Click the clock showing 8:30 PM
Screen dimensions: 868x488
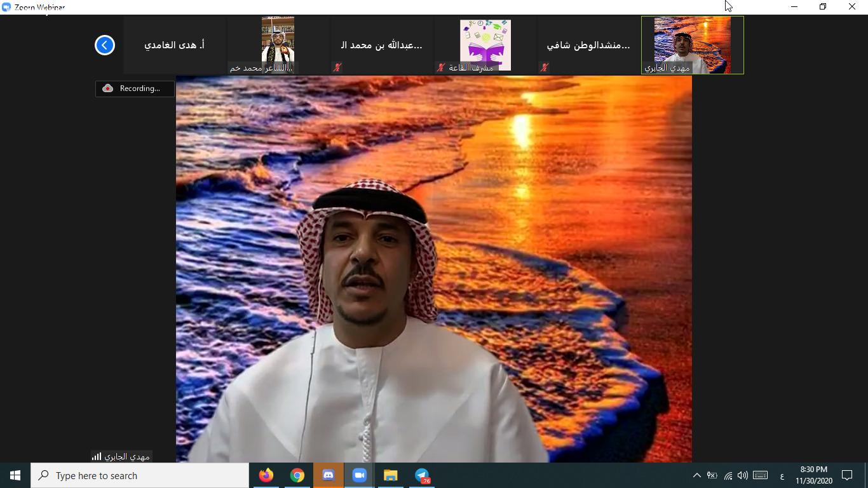(x=814, y=475)
